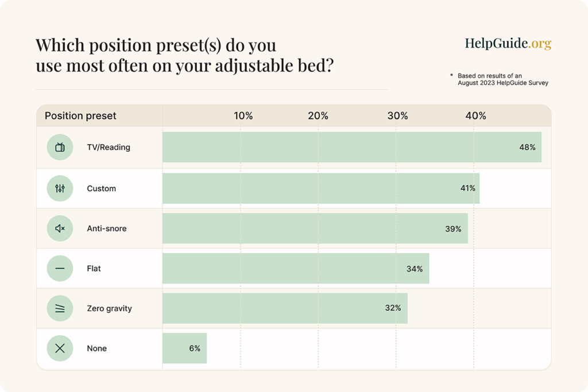Click the Custom sliders icon
The image size is (588, 392).
[x=60, y=188]
